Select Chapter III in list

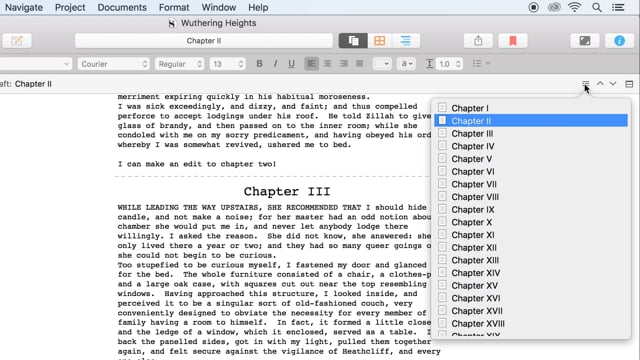531,133
